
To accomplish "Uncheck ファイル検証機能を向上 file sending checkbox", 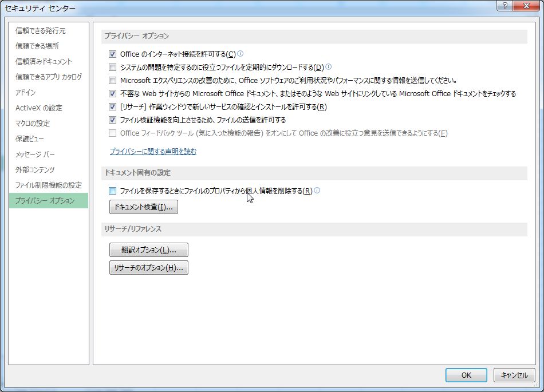I will coord(112,120).
